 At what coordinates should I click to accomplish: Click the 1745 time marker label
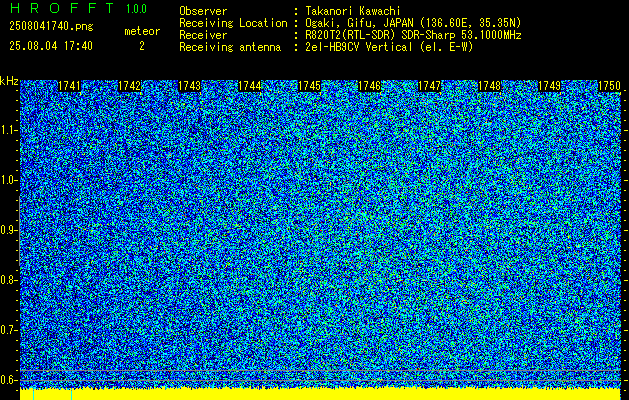(309, 86)
